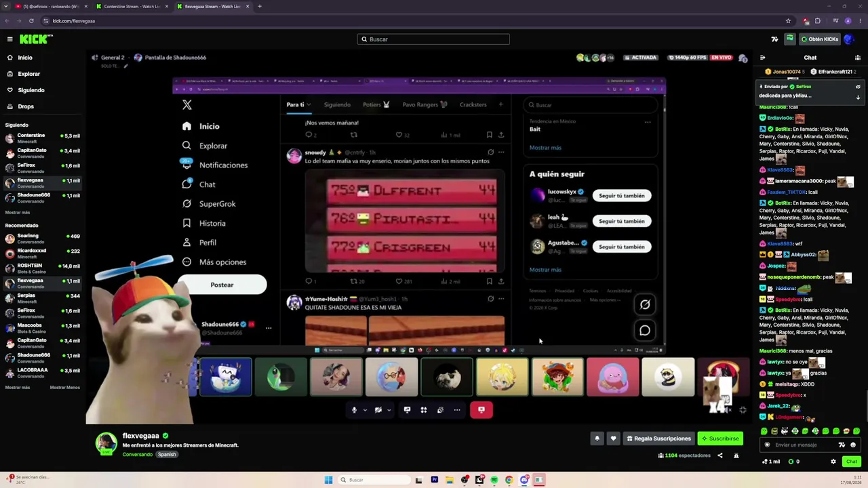Click the flexvegaaa channel avatar
Screen dimensions: 868x488
point(106,443)
